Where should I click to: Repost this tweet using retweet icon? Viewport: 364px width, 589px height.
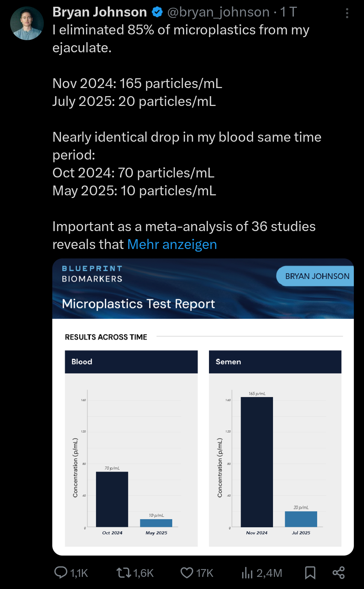coord(124,572)
